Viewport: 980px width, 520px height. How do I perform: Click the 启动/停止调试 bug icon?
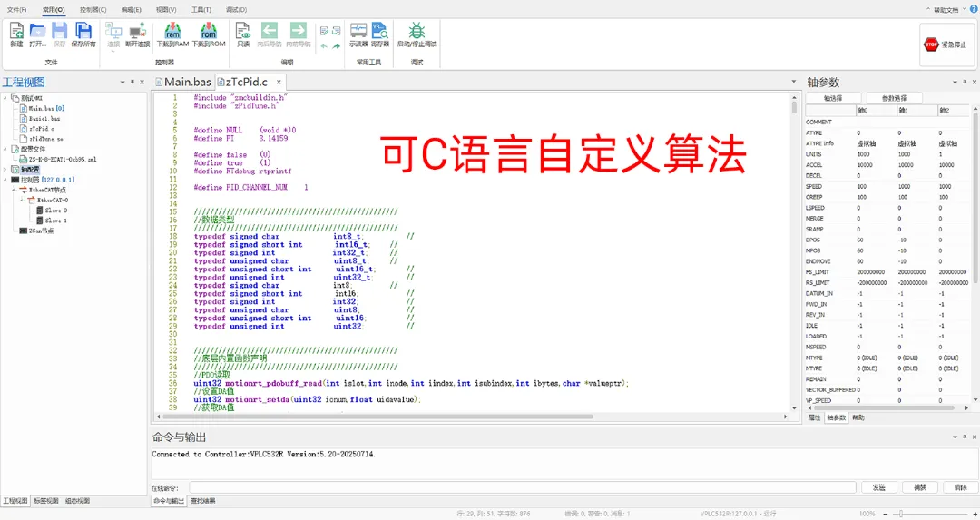[x=416, y=31]
